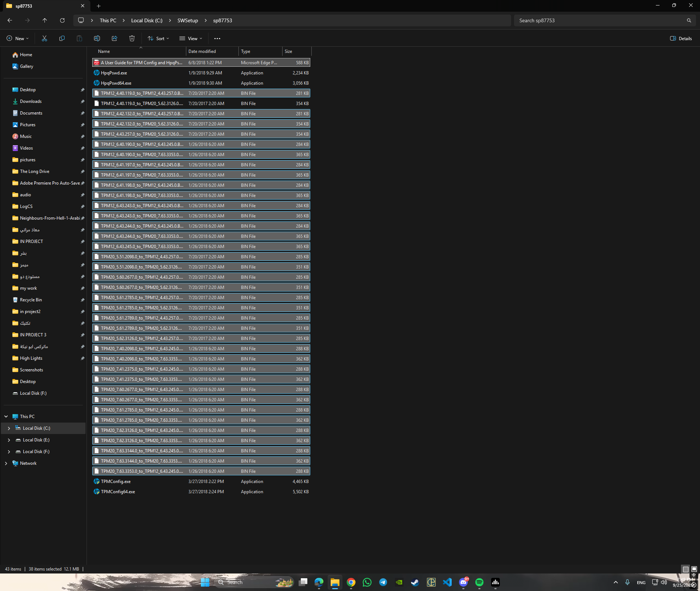Switch to details list view in status bar
Viewport: 700px width, 591px height.
pos(686,569)
